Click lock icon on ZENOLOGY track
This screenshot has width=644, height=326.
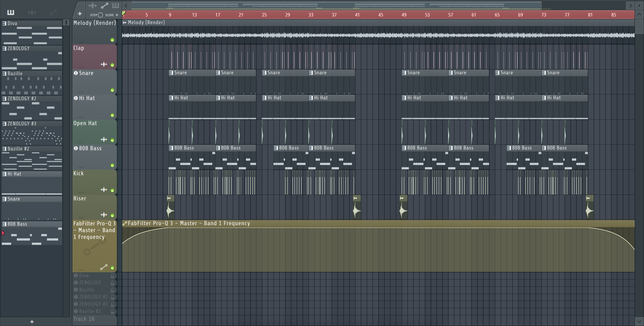tap(112, 283)
